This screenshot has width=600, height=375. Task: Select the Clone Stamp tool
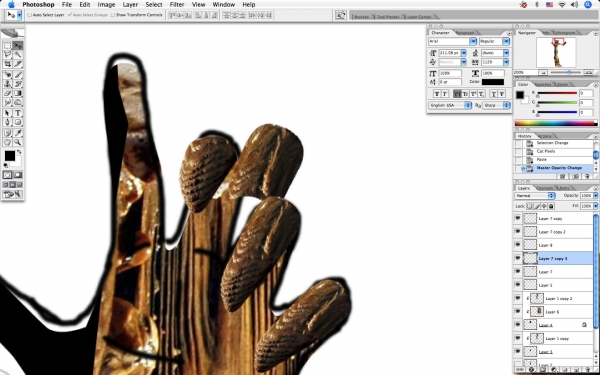pos(7,84)
